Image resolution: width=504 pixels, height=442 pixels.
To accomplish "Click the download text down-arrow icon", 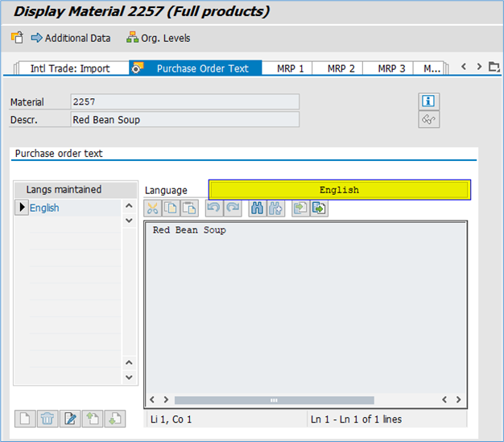I will 115,419.
